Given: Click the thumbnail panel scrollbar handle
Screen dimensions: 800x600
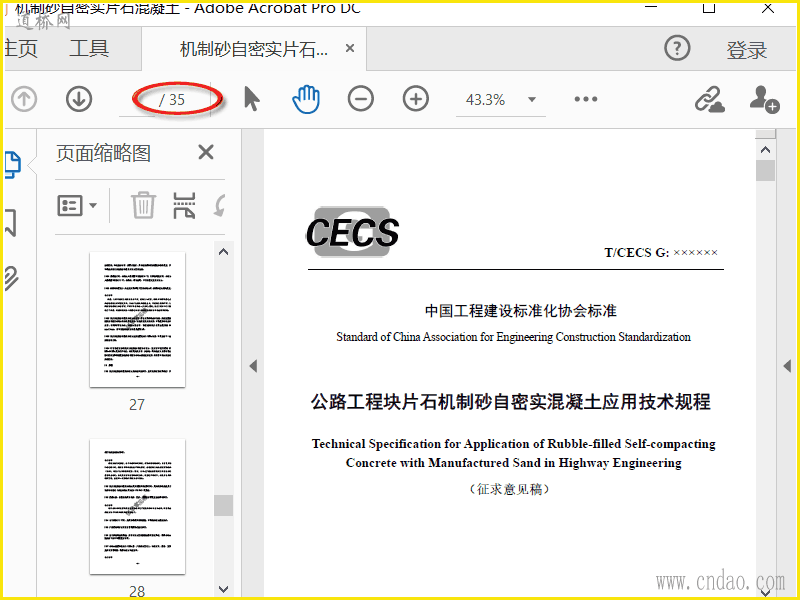Looking at the screenshot, I should (x=223, y=505).
